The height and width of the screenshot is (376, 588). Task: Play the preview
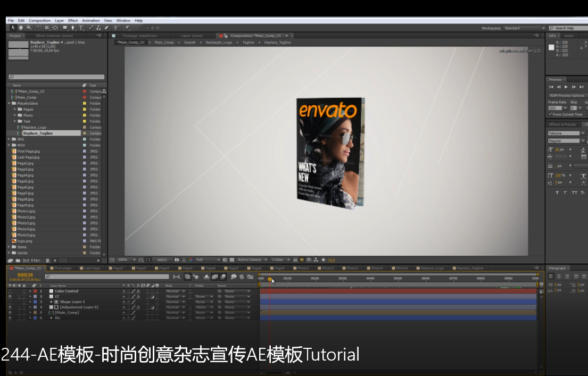566,87
